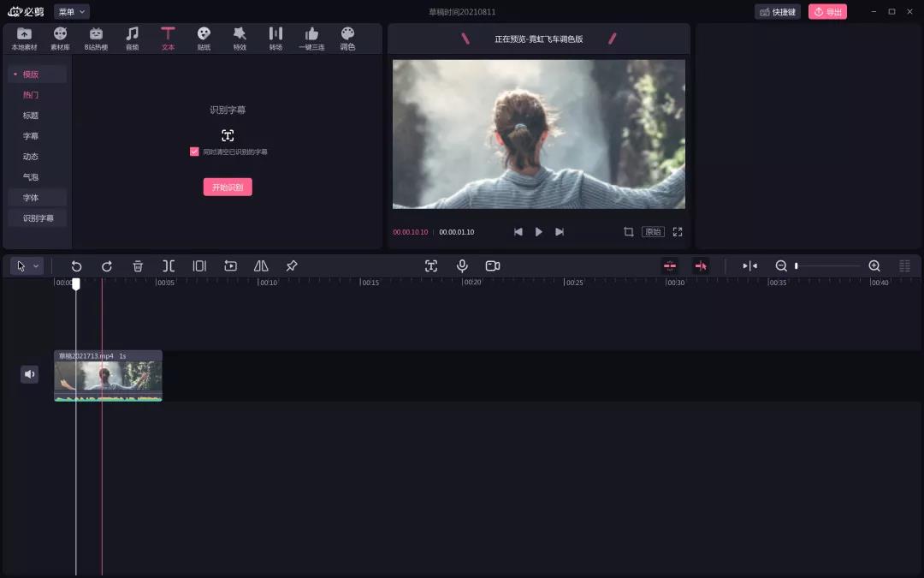Image resolution: width=924 pixels, height=578 pixels.
Task: Select the 动态 template category
Action: (31, 157)
